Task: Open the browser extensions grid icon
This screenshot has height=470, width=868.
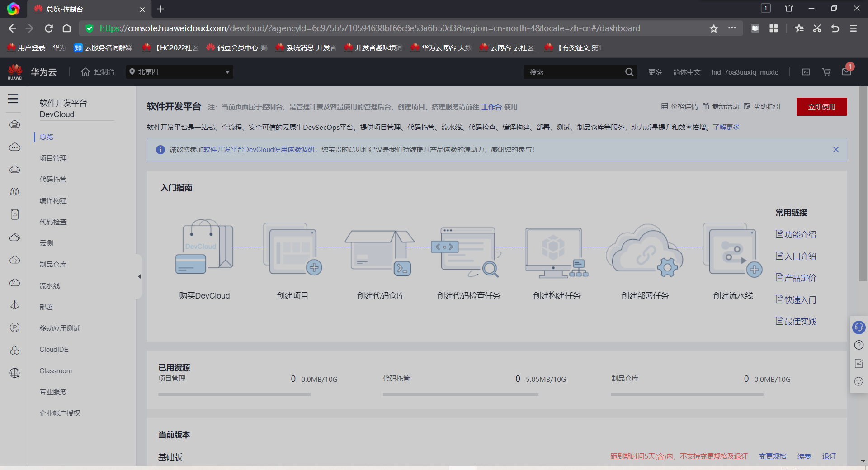Action: (x=774, y=28)
